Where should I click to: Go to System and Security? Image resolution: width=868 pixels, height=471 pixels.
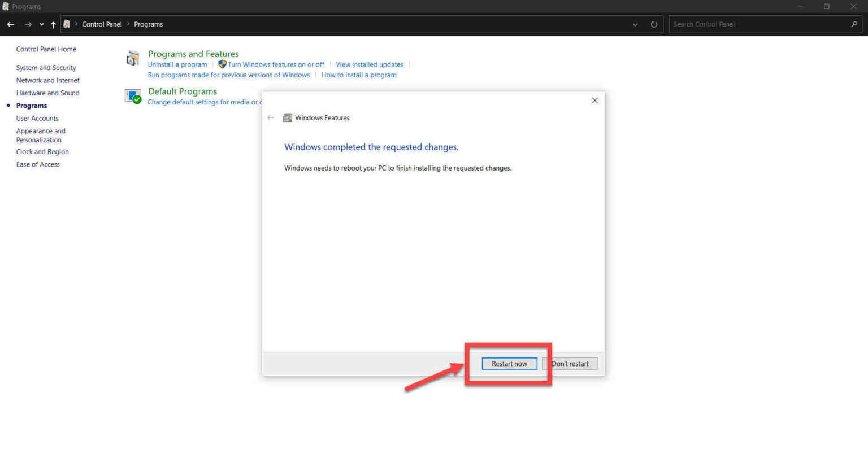click(x=46, y=67)
